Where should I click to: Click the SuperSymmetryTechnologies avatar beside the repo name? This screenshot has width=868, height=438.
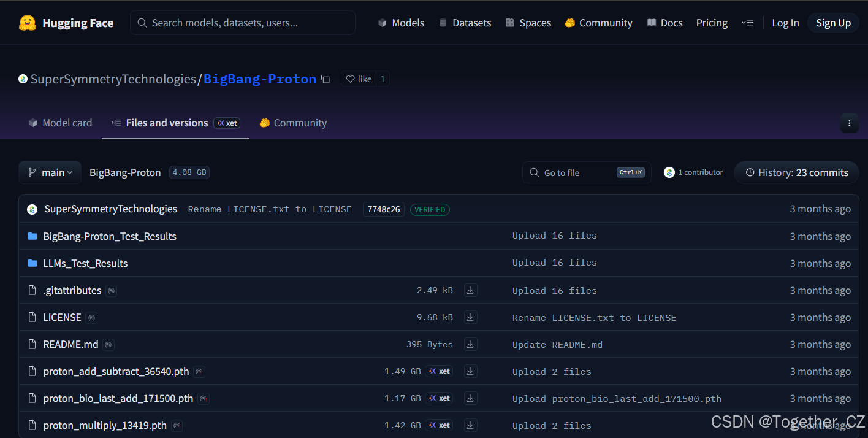pyautogui.click(x=23, y=79)
